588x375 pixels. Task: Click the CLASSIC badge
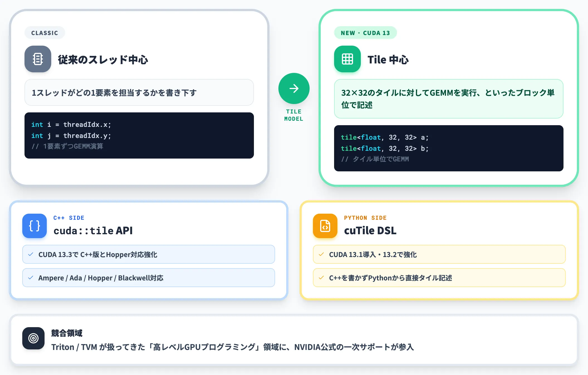pos(45,33)
